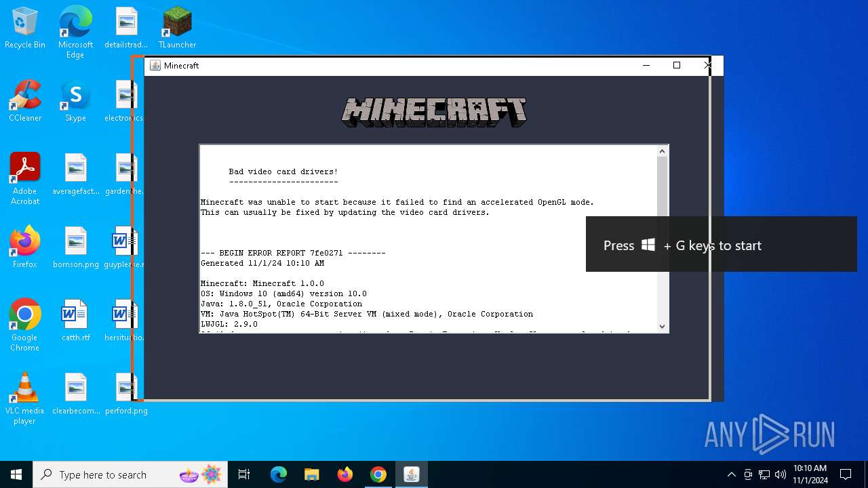Click the 'LWJGL: 2.9.0' line
868x488 pixels.
tap(229, 324)
